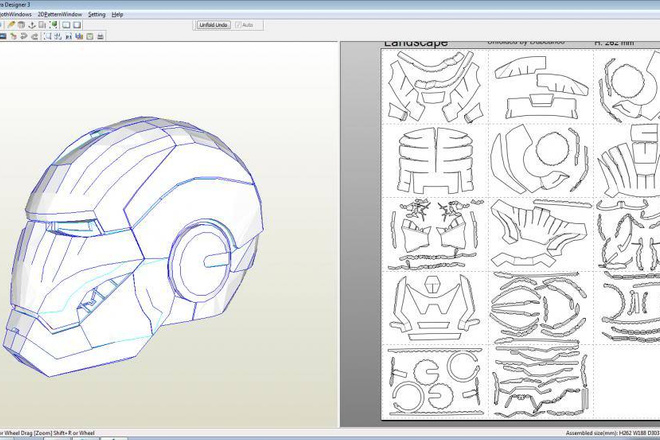Click the anchor tool icon
Viewport: 660px width, 440px height.
(32, 25)
